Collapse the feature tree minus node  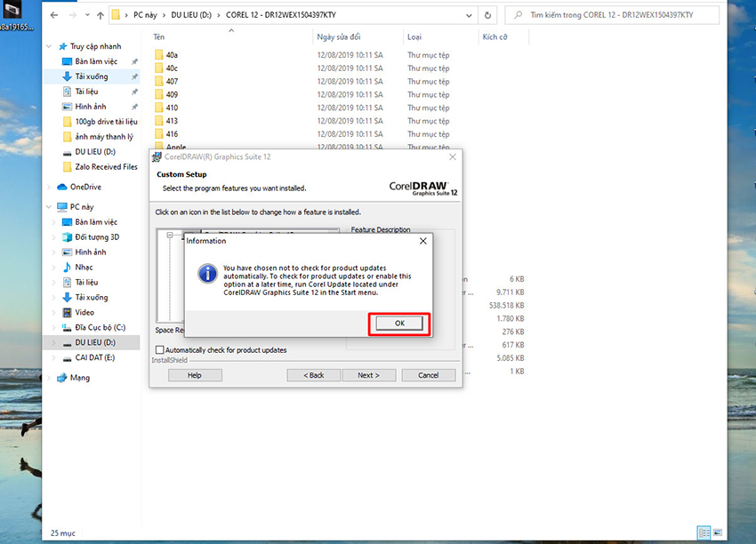170,236
